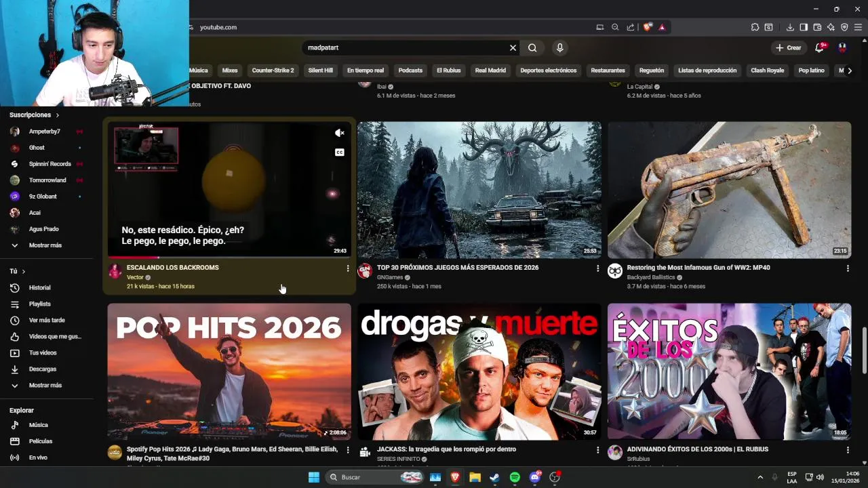Screen dimensions: 868x488
Task: Click the Backrooms preview red progress bar
Action: (133, 258)
